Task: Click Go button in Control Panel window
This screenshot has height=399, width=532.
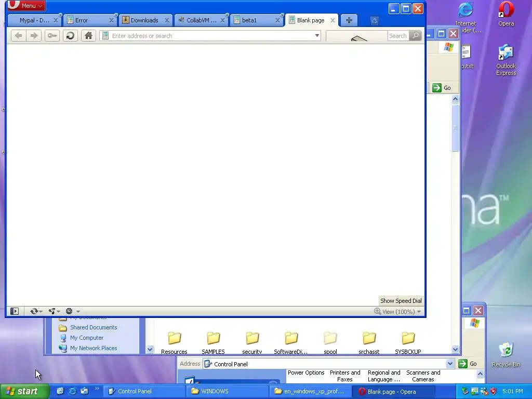Action: (x=468, y=364)
